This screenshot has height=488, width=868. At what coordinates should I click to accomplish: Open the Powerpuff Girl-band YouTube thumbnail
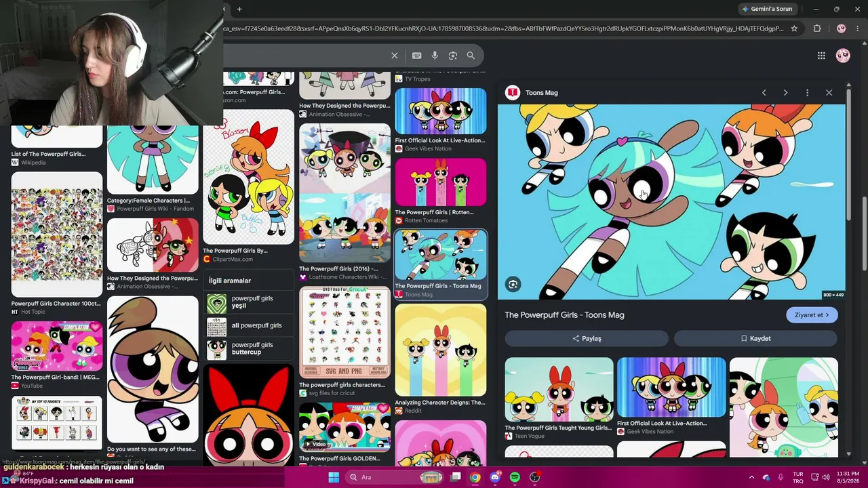pos(57,346)
